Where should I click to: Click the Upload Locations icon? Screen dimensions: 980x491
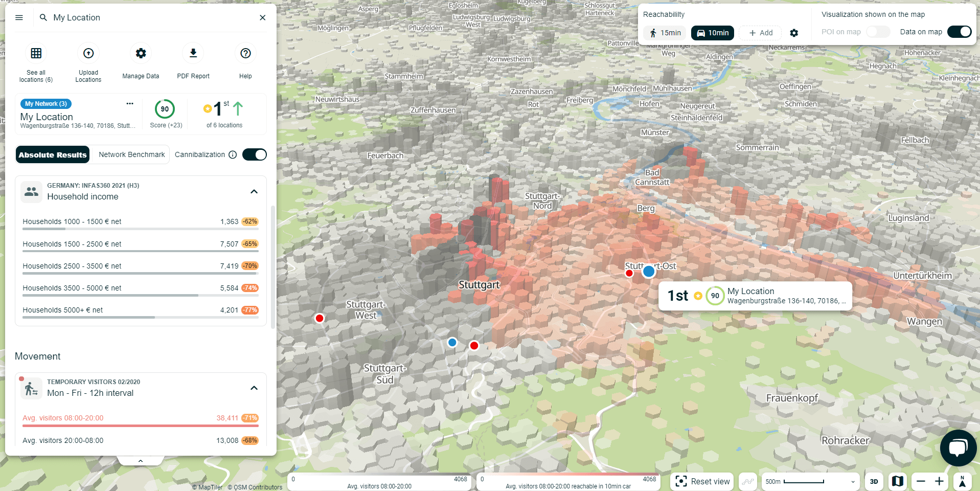coord(88,53)
